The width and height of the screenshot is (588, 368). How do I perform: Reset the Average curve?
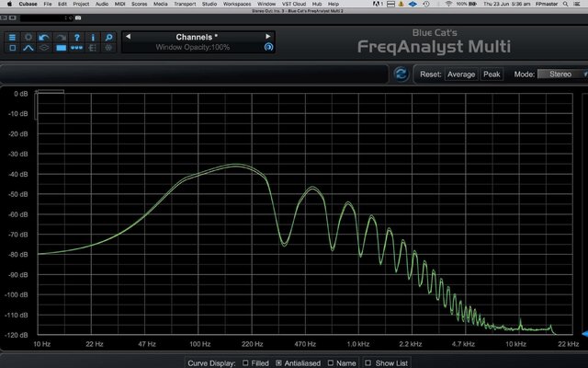461,75
